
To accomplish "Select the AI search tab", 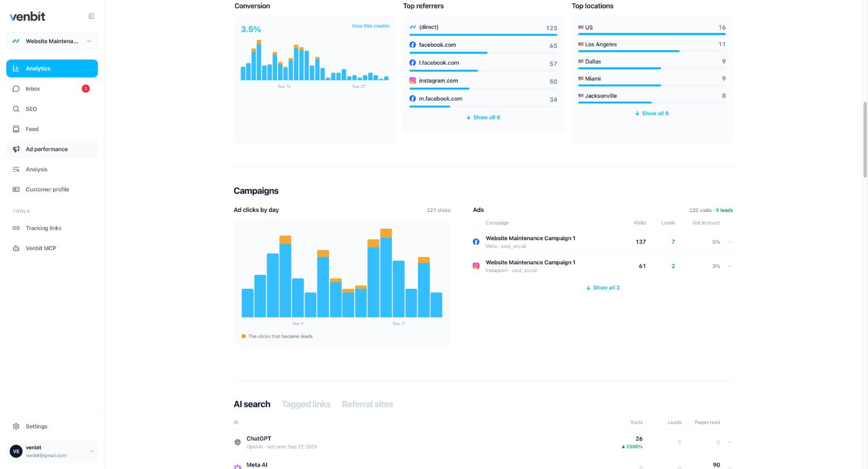I will 252,404.
